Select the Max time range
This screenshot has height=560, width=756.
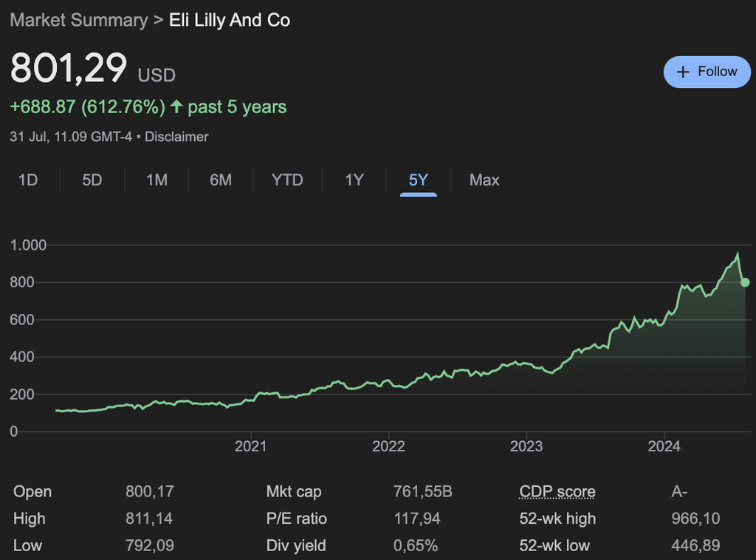coord(484,180)
